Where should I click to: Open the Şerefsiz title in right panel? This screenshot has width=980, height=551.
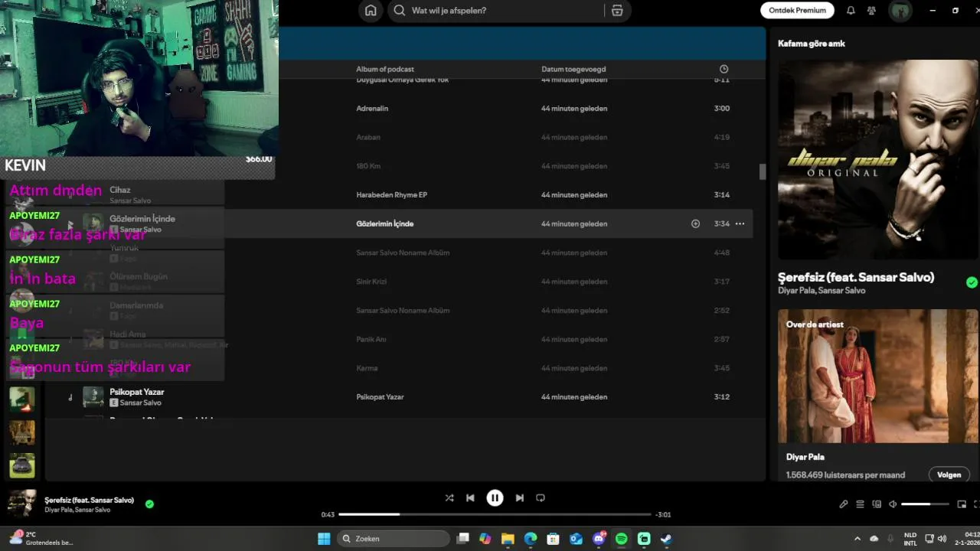[856, 277]
